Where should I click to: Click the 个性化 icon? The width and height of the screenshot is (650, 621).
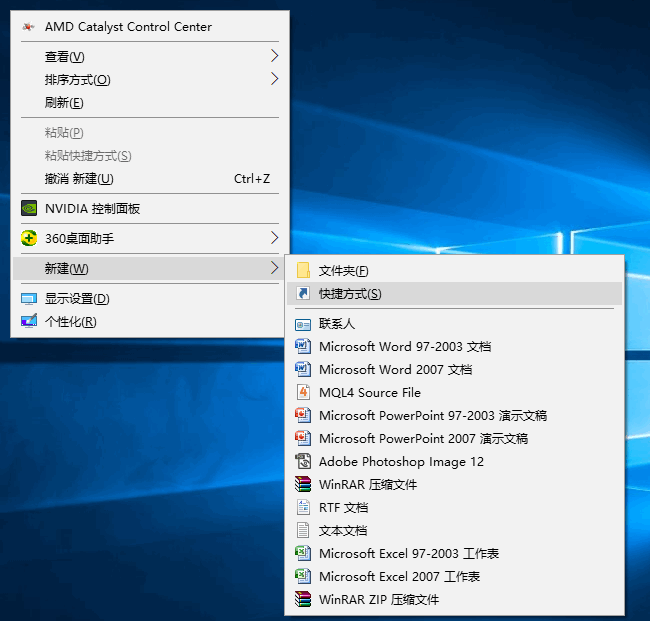pyautogui.click(x=28, y=322)
